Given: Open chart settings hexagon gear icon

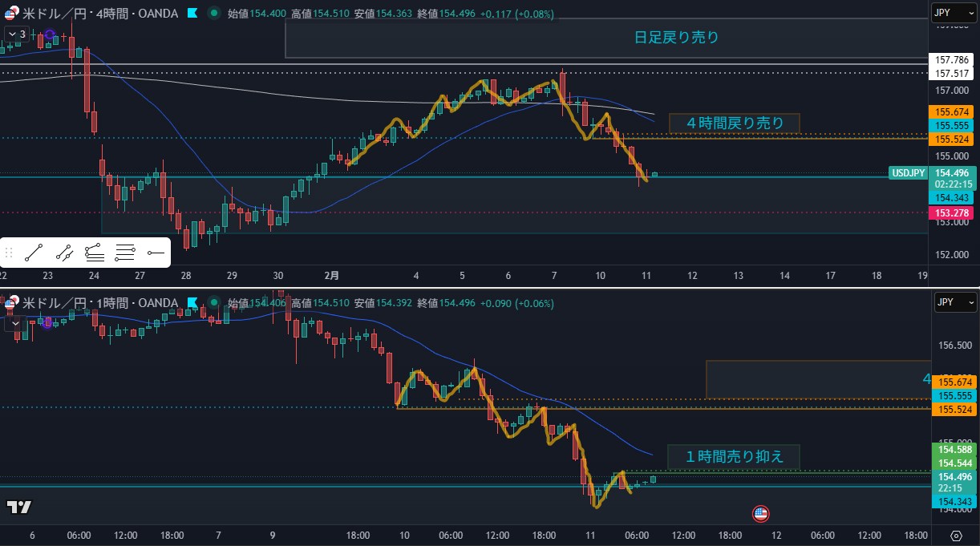Looking at the screenshot, I should coord(955,536).
